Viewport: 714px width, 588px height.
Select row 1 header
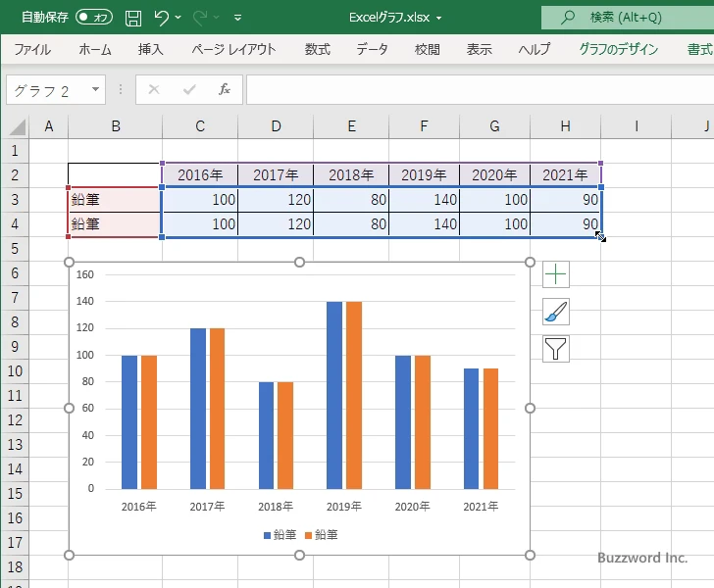(x=15, y=151)
